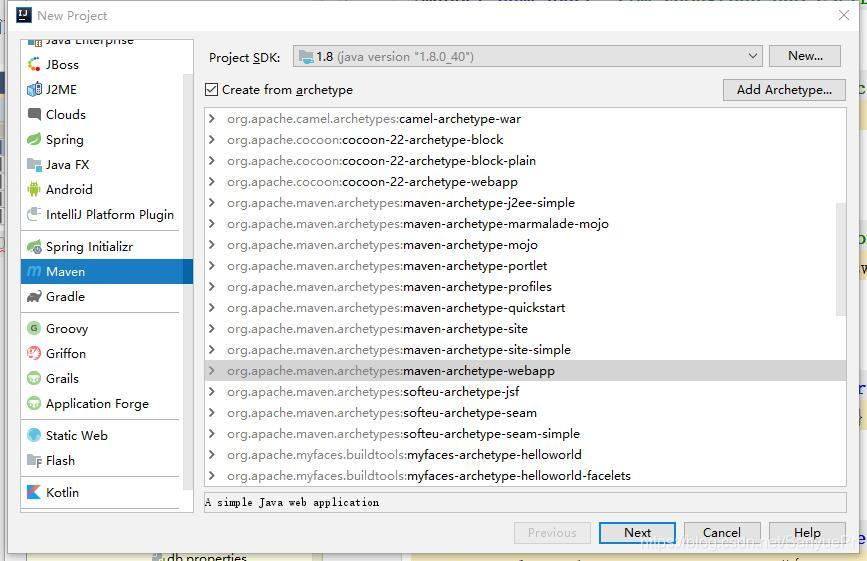Expand camel-archetype-war entry

coord(212,118)
